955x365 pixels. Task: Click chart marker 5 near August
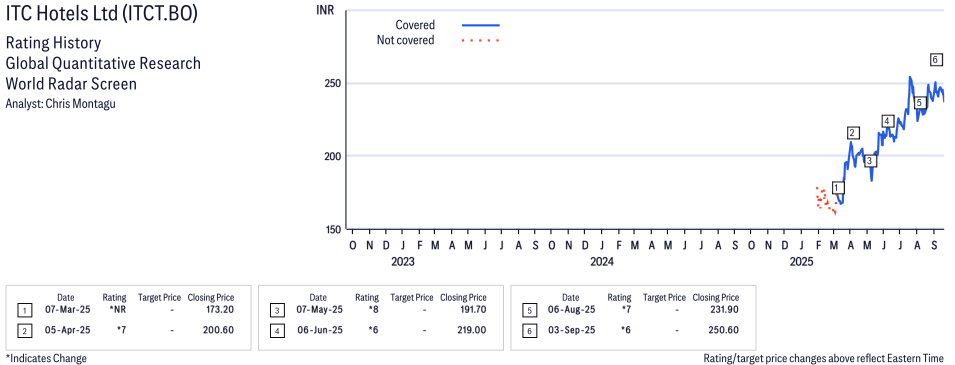click(x=920, y=102)
